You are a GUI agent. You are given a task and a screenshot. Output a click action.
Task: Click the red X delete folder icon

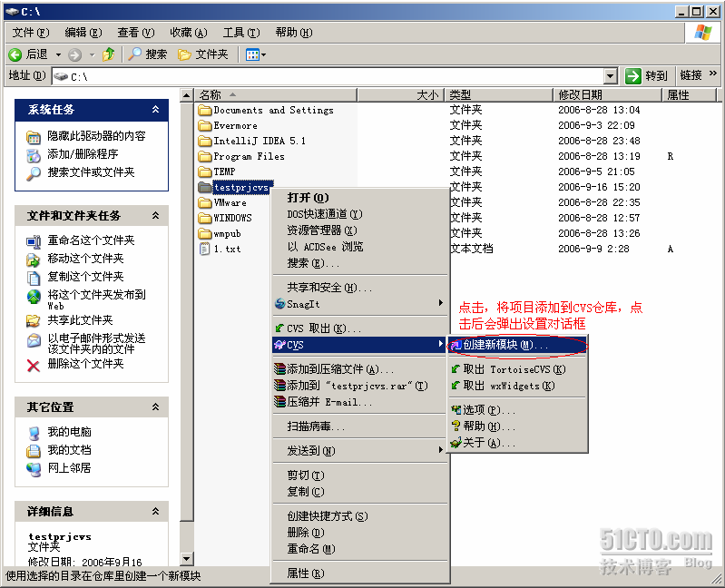click(x=34, y=366)
